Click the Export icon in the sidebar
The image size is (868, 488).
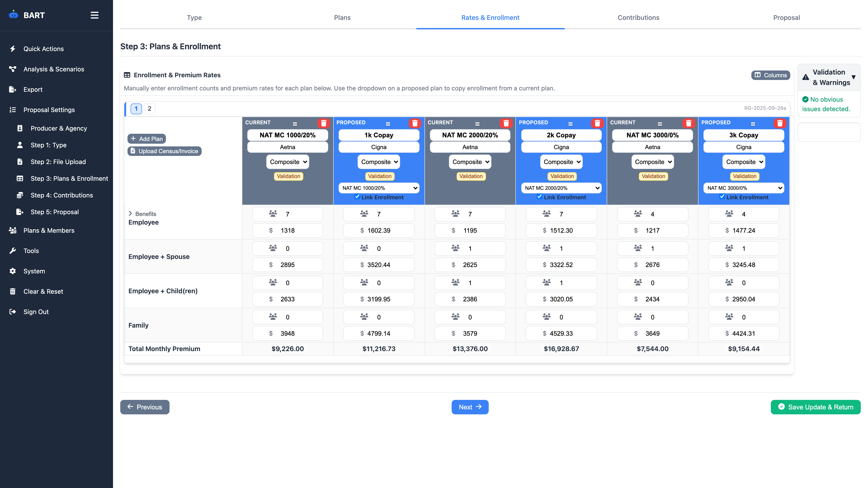[x=12, y=89]
